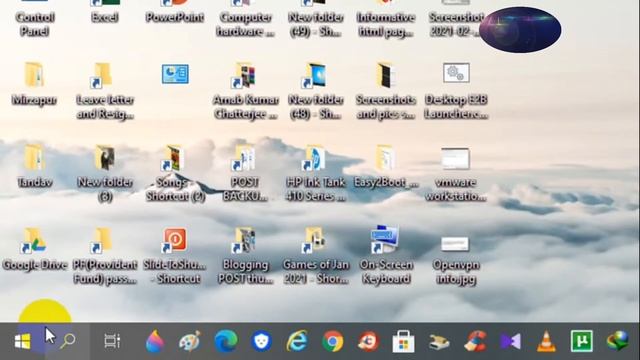640x360 pixels.
Task: Select the Excel shortcut label
Action: pos(105,18)
